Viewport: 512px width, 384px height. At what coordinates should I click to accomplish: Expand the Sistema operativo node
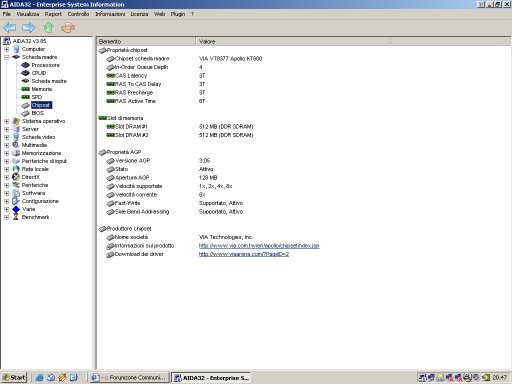click(x=6, y=121)
